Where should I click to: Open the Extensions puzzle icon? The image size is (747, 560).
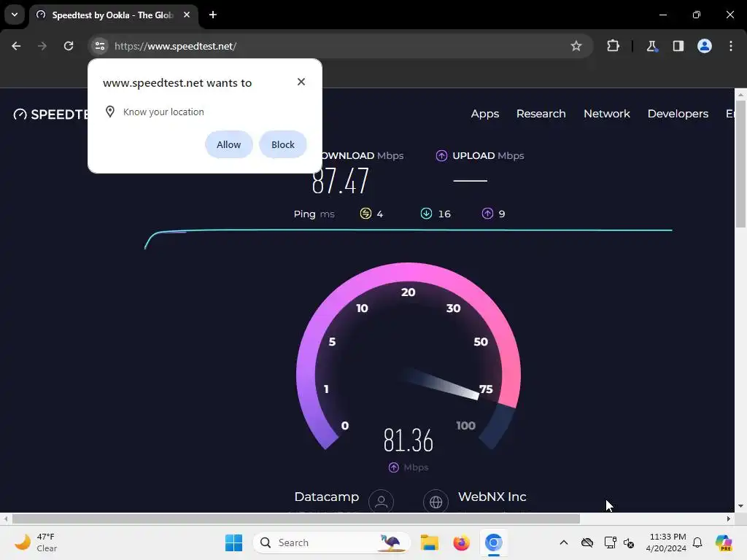coord(613,46)
